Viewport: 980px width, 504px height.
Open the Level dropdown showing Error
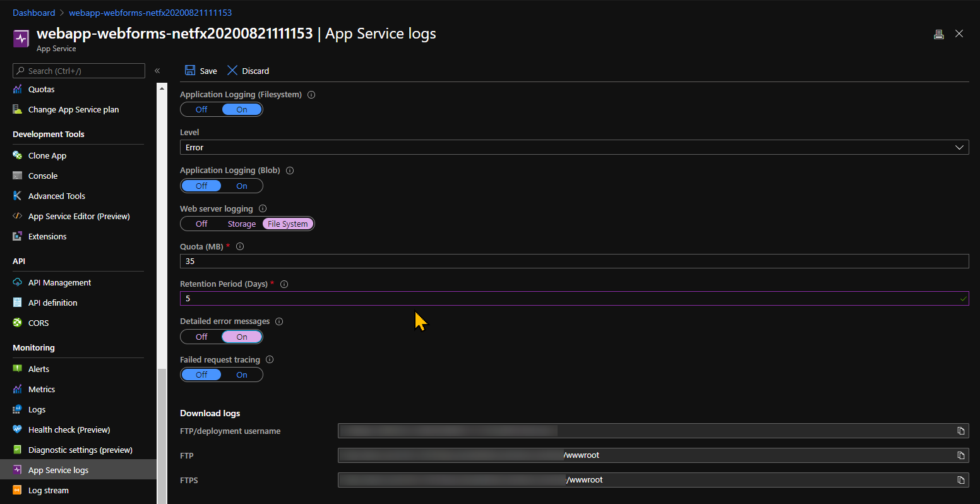[x=574, y=147]
